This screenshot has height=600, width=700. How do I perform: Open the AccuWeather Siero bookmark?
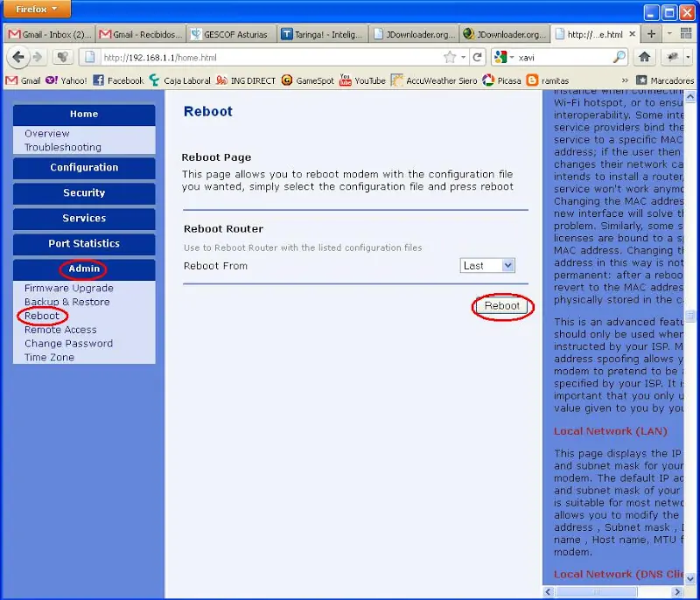click(x=434, y=80)
